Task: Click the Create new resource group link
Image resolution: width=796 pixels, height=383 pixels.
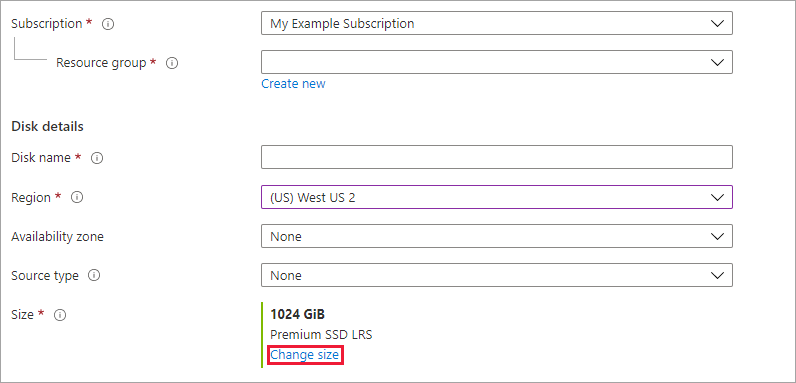Action: (293, 83)
